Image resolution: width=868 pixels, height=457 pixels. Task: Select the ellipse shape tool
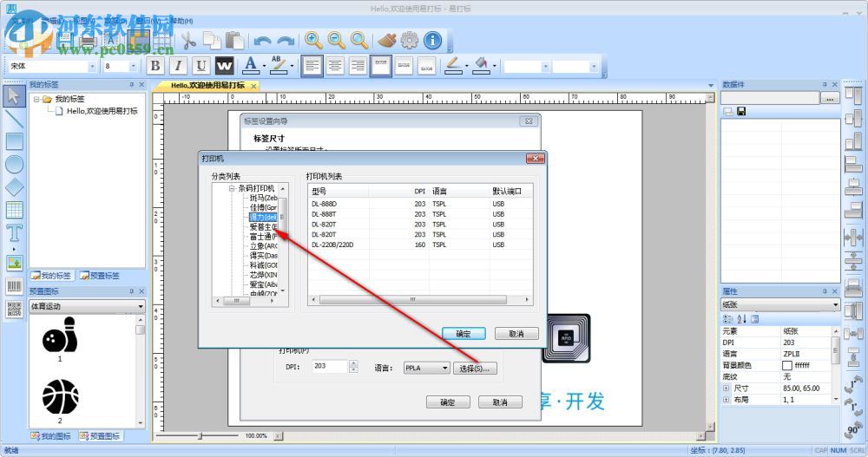coord(14,164)
